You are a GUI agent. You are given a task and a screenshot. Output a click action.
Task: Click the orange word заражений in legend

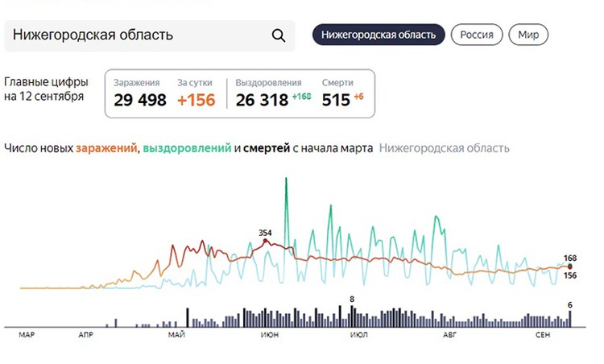pos(107,148)
